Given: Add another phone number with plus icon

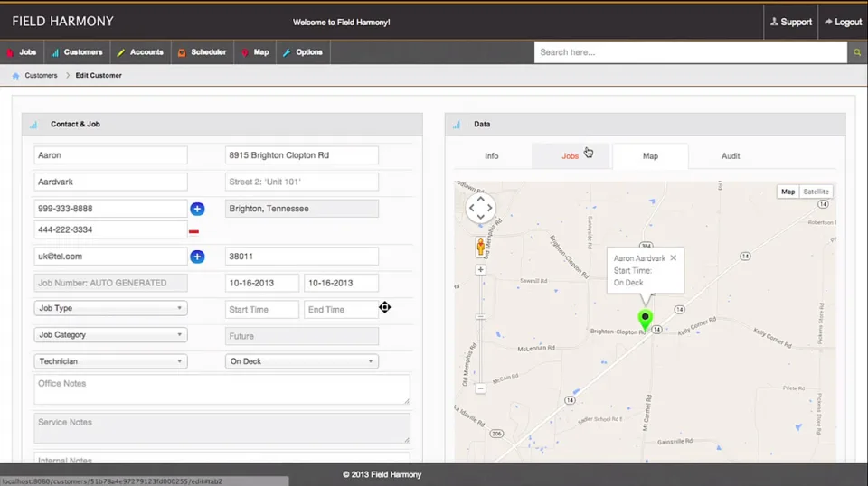Looking at the screenshot, I should 197,209.
